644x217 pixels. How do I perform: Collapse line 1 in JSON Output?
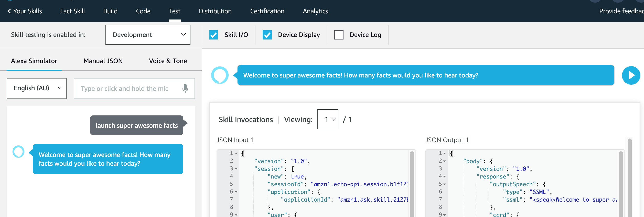tap(445, 153)
